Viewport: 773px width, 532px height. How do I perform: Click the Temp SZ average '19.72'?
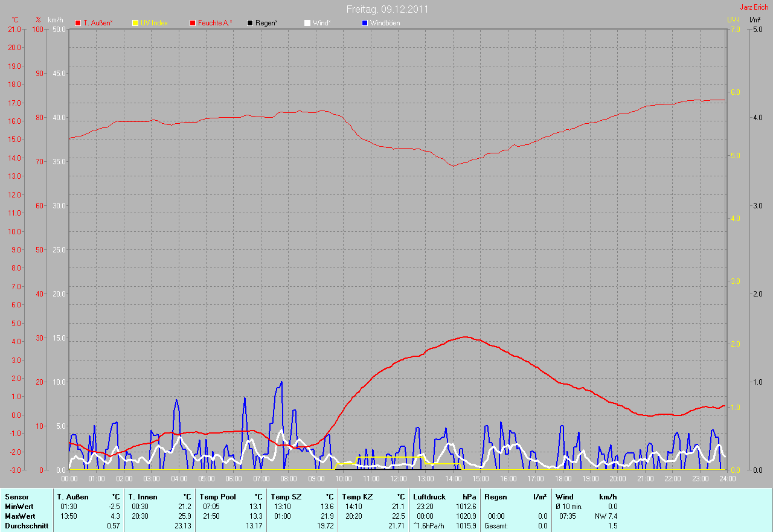[x=325, y=526]
